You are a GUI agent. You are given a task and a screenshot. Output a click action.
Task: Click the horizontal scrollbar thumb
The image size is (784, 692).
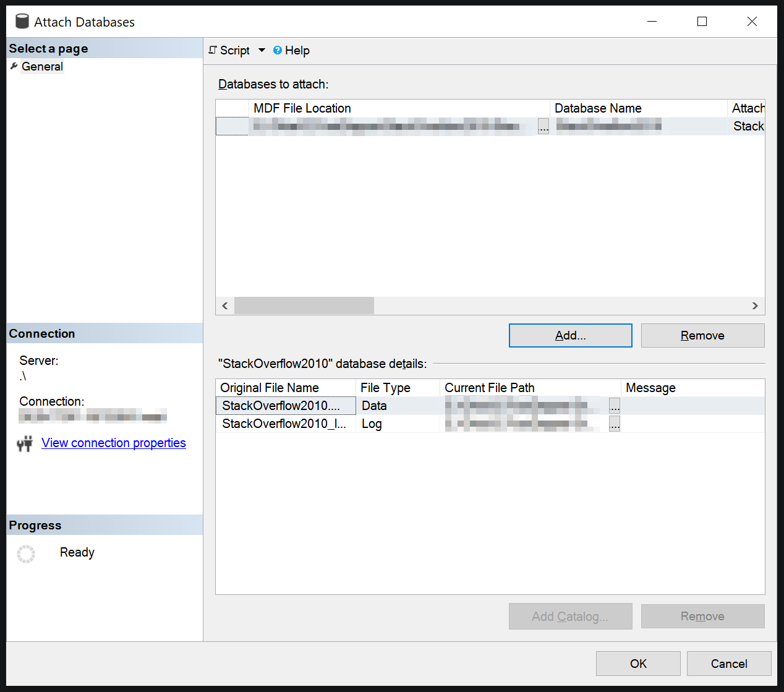(x=304, y=305)
